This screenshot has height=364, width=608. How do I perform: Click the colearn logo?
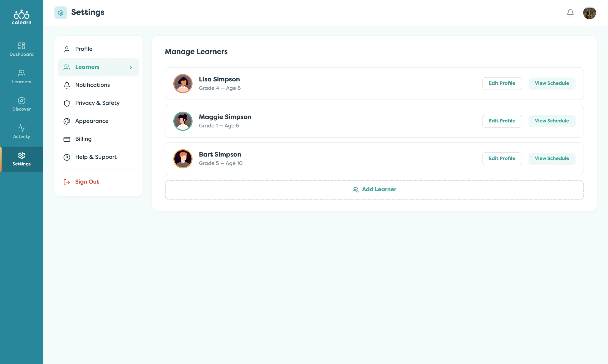pyautogui.click(x=22, y=17)
